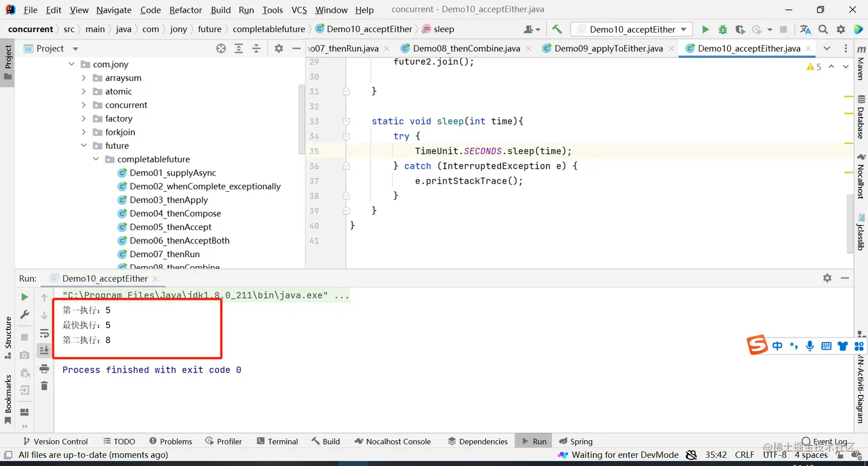The image size is (868, 466).
Task: Open the translate tool in toolbar
Action: pyautogui.click(x=805, y=29)
